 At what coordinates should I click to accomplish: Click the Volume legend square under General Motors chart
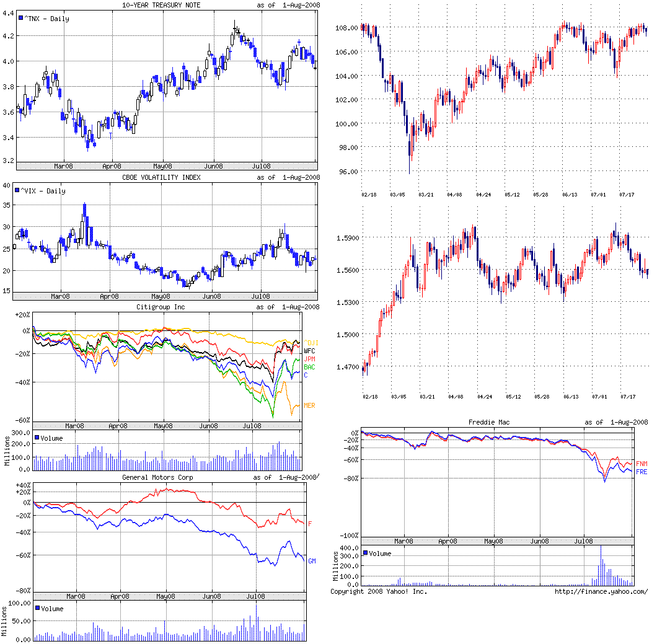click(x=37, y=609)
